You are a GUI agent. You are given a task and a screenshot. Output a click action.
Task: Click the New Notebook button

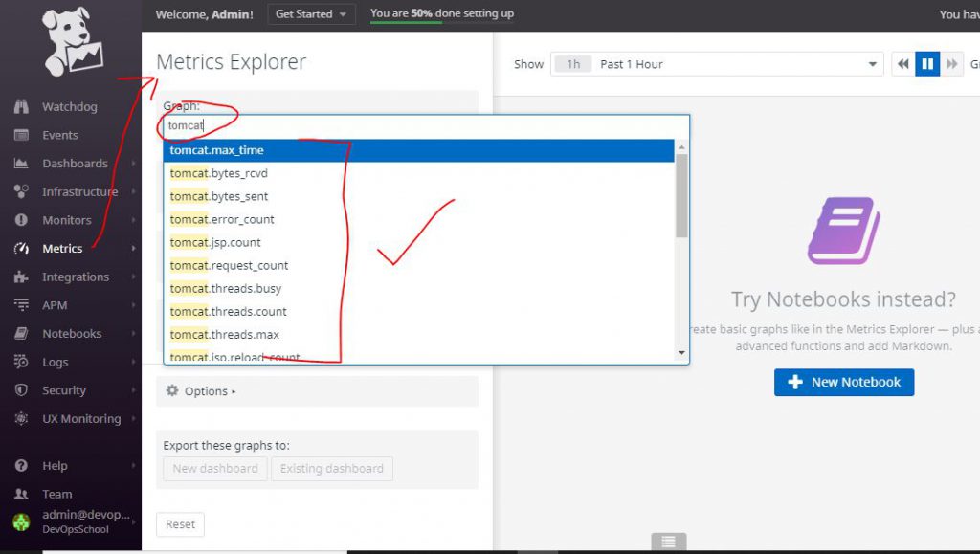coord(844,382)
